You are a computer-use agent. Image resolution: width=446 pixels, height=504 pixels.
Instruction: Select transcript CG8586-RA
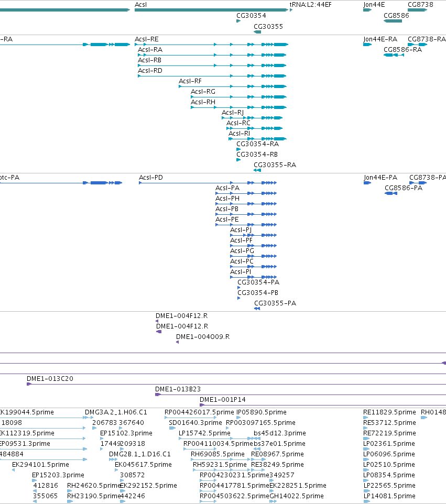click(x=403, y=49)
